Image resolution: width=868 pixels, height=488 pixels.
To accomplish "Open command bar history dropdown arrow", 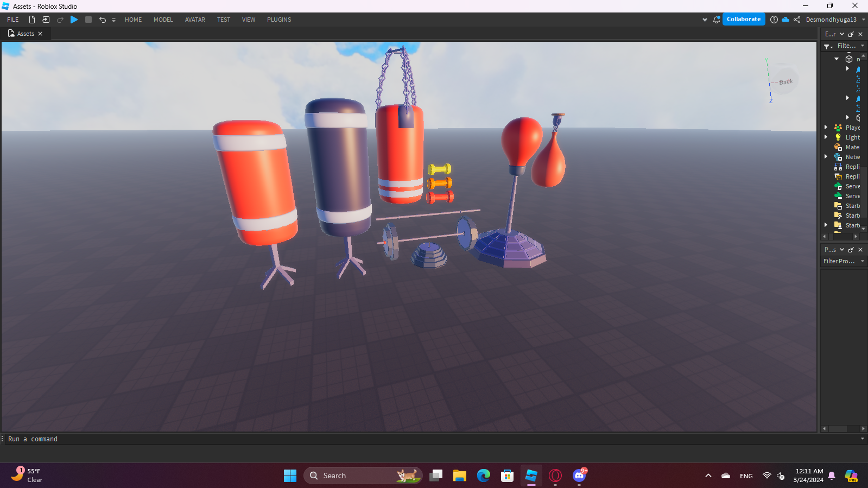I will pyautogui.click(x=863, y=439).
